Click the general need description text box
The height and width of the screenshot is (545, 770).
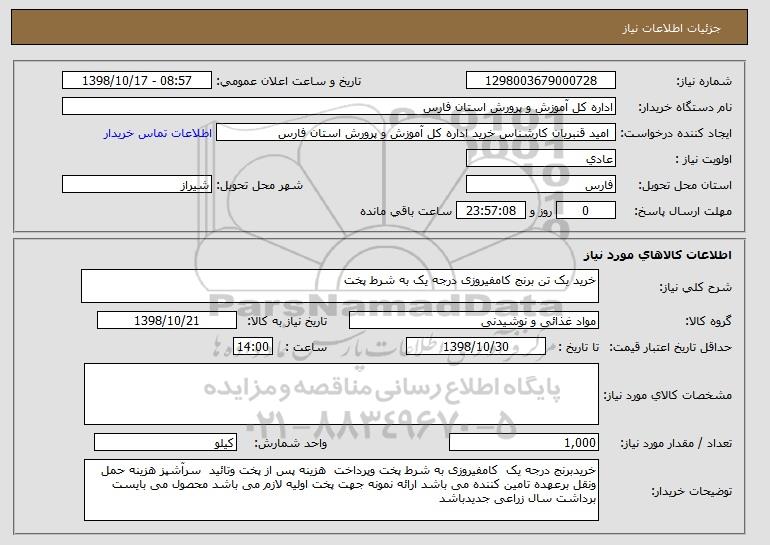point(340,286)
